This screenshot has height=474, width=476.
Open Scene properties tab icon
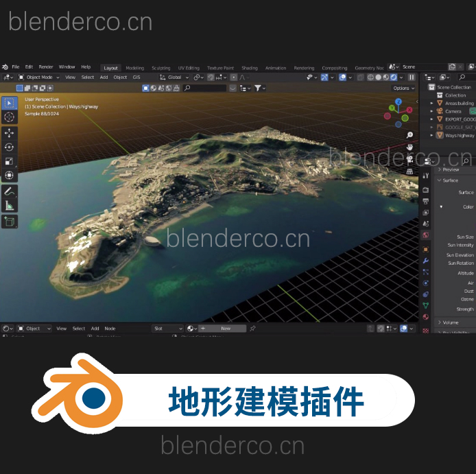pos(426,224)
